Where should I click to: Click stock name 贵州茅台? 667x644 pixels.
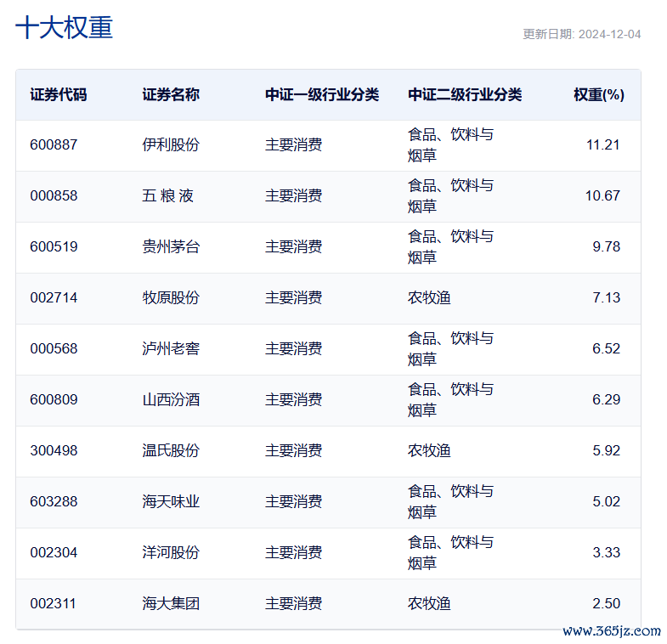(x=171, y=246)
